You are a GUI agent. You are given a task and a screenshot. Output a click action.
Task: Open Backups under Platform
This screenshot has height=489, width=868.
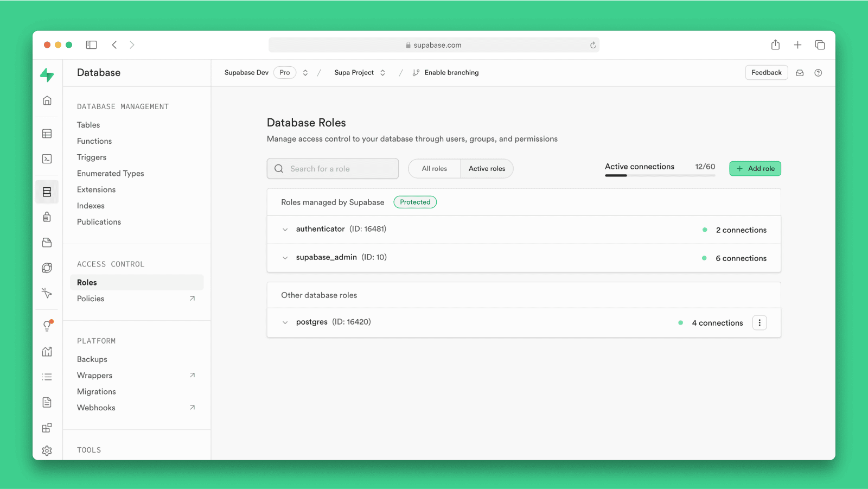[92, 359]
